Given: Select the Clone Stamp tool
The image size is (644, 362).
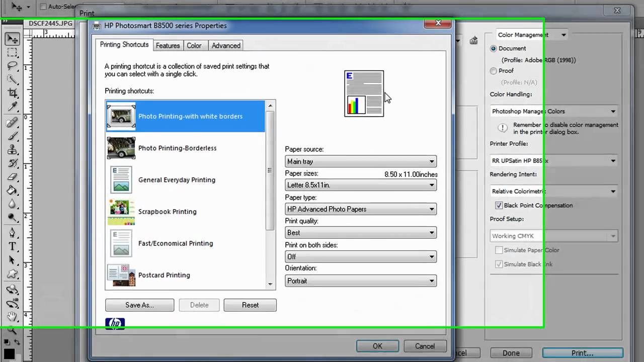Looking at the screenshot, I should [13, 150].
